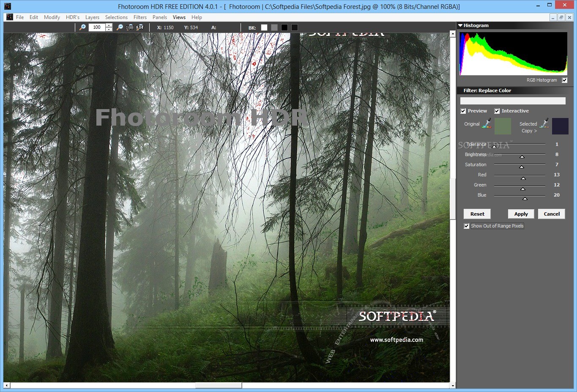Viewport: 577px width, 392px height.
Task: Uncheck Show Out of Range Pixels
Action: [x=467, y=226]
